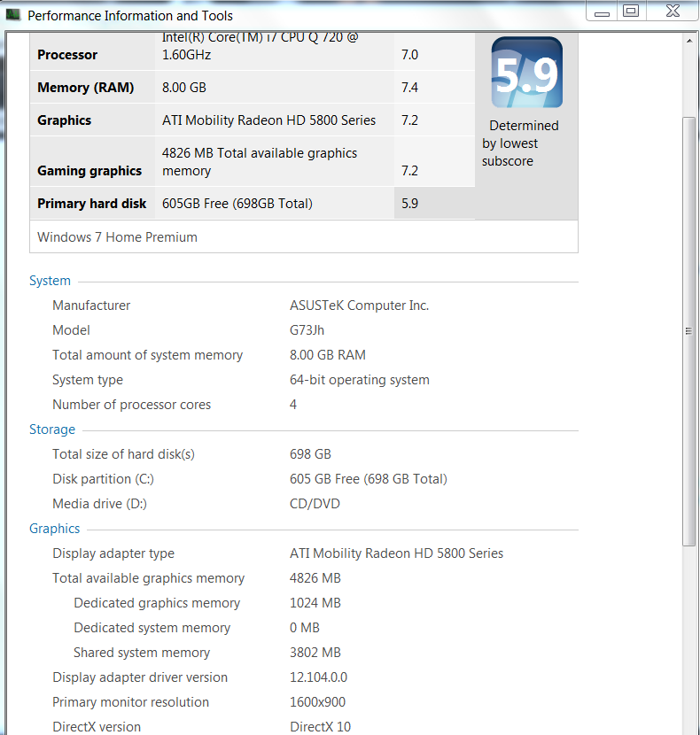This screenshot has height=735, width=700.
Task: Click the Total size of hard disk(s) label
Action: point(123,454)
